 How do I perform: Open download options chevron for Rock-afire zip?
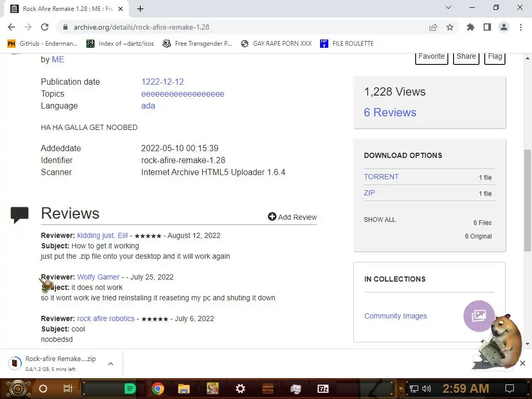click(111, 364)
